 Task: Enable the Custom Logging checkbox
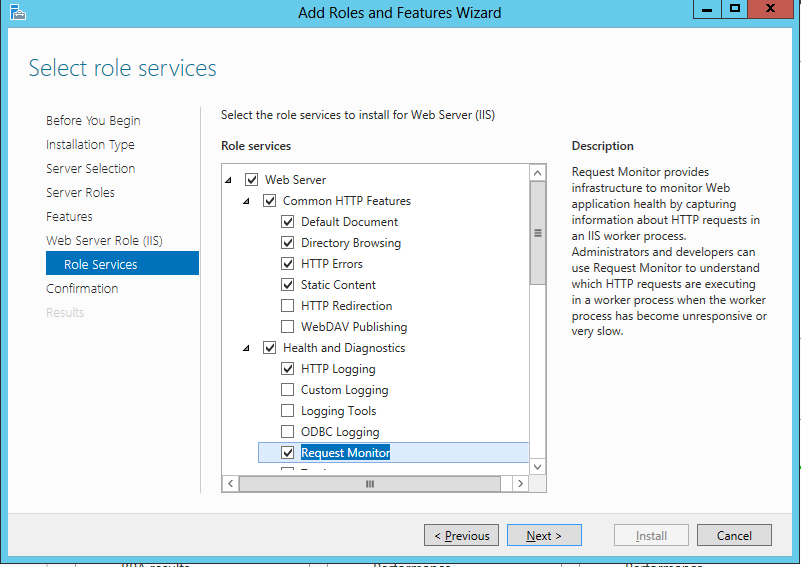288,390
